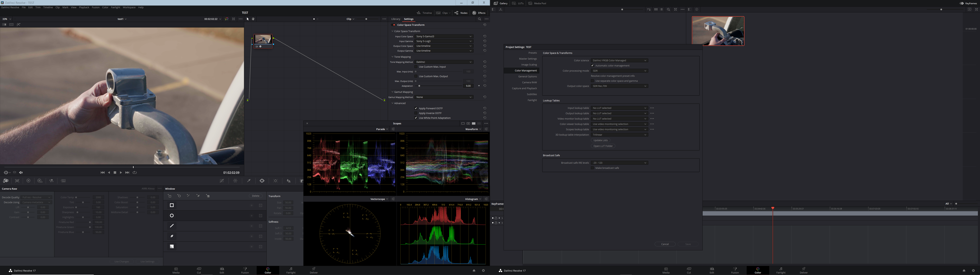This screenshot has height=275, width=980.
Task: Switch to the Library tab
Action: [x=395, y=19]
